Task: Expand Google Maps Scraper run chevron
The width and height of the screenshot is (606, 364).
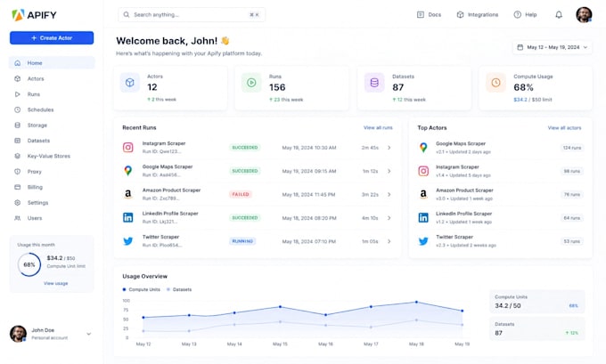Action: (x=389, y=171)
